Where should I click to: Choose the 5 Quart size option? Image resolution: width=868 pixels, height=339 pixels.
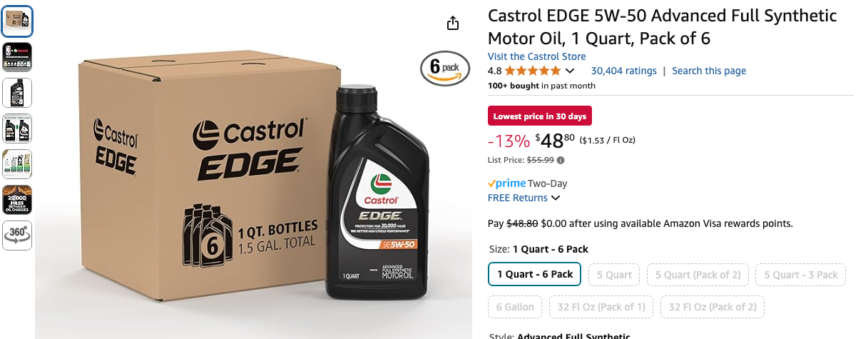coord(614,275)
